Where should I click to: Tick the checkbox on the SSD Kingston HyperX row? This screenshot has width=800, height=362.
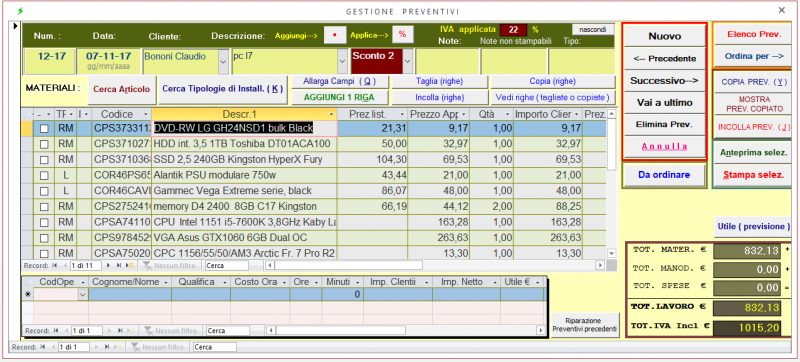click(x=44, y=160)
